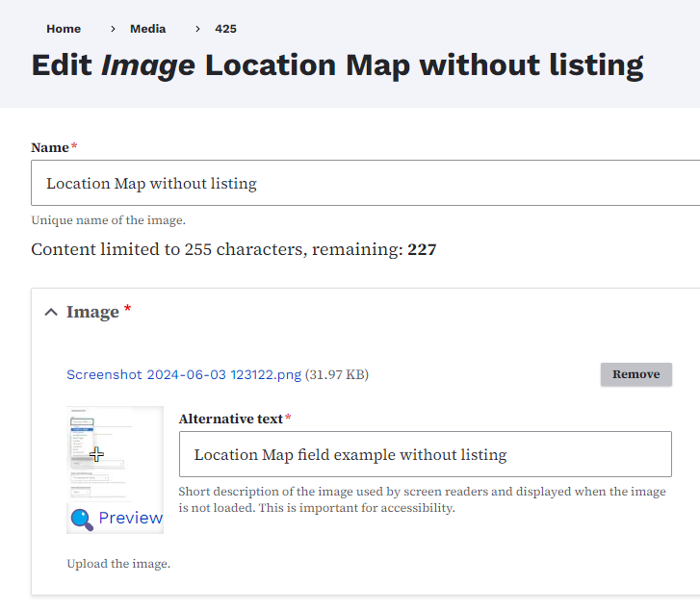This screenshot has height=610, width=700.
Task: Collapse the Image section chevron
Action: point(51,312)
